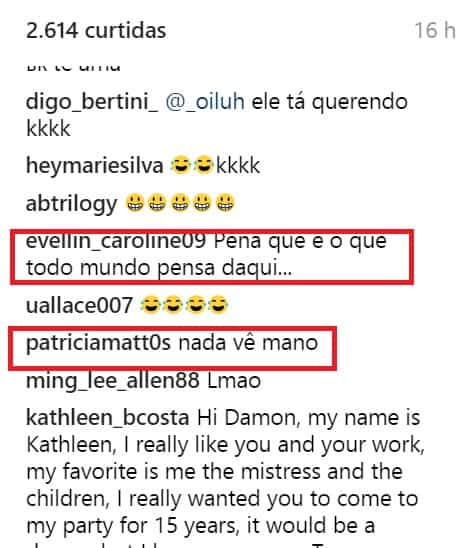Click the tears-of-joy emojis by uallace007
The width and height of the screenshot is (466, 548).
pyautogui.click(x=184, y=305)
